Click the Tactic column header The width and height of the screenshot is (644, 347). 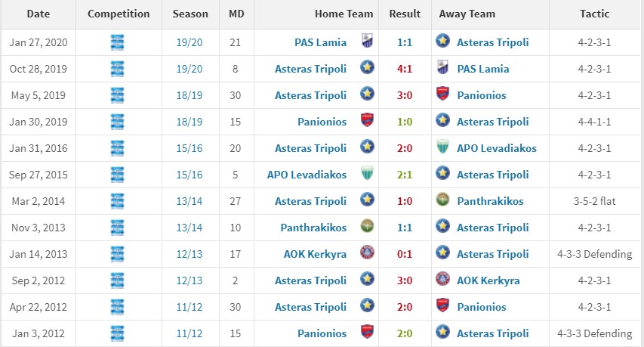click(x=595, y=14)
